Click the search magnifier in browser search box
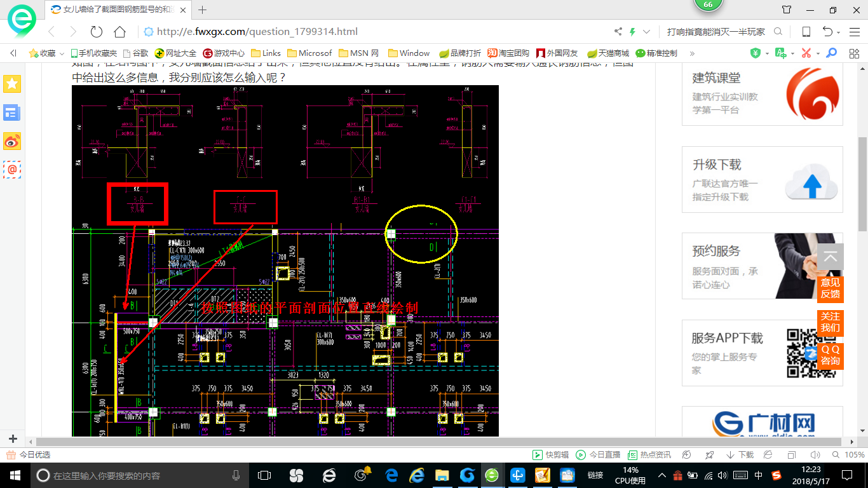The image size is (868, 488). point(778,32)
